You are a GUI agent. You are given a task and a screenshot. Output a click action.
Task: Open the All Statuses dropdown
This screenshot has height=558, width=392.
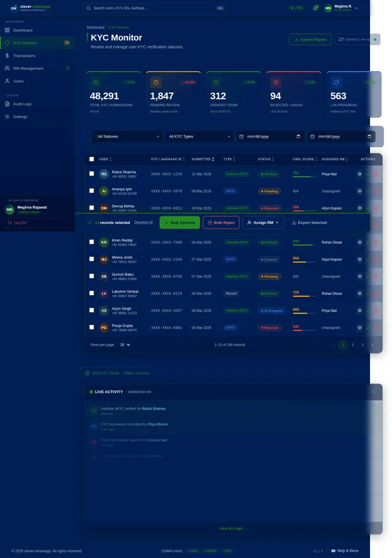[127, 136]
